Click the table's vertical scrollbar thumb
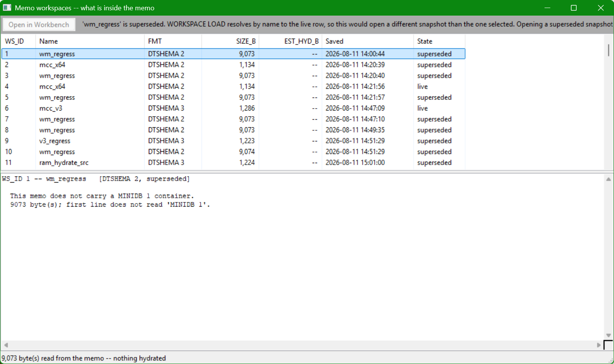The image size is (614, 364). 608,50
